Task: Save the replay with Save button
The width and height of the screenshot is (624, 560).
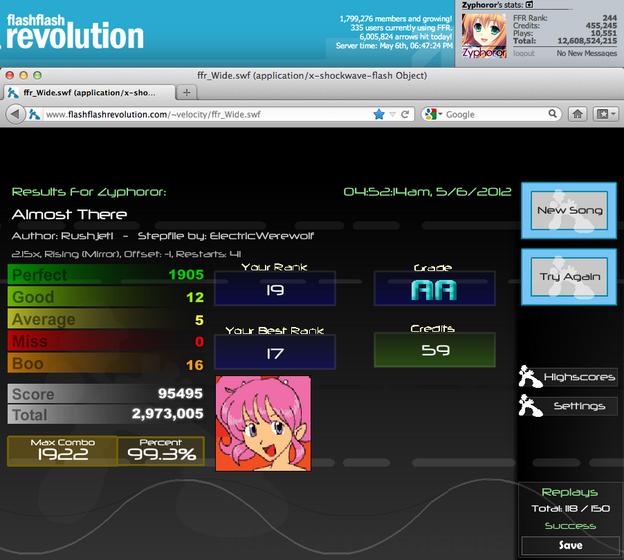Action: [570, 545]
